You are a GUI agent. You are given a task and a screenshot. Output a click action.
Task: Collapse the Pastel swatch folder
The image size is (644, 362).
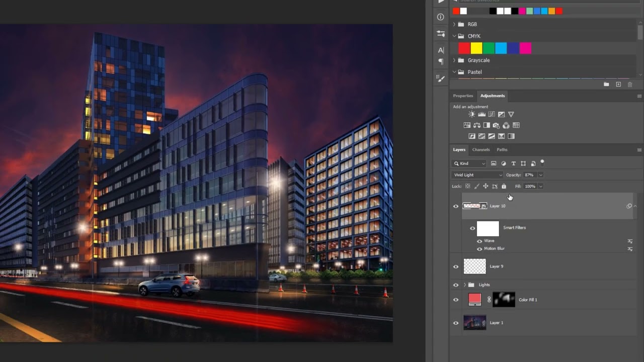click(x=454, y=72)
